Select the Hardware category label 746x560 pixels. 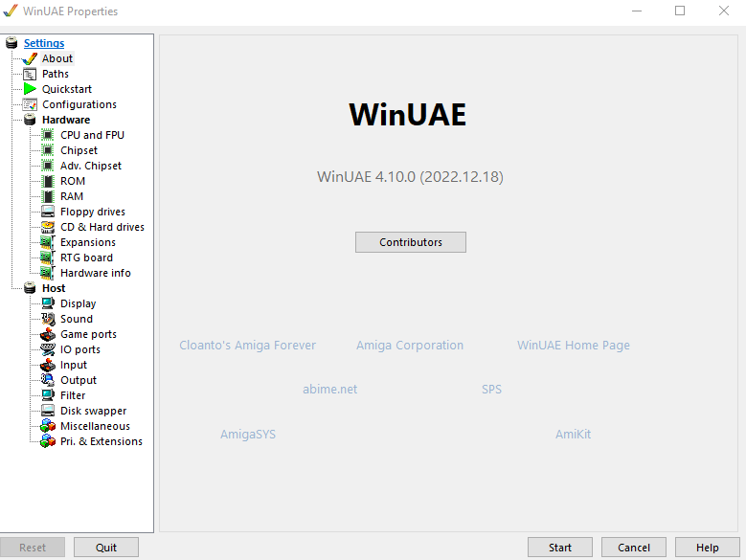pos(66,120)
